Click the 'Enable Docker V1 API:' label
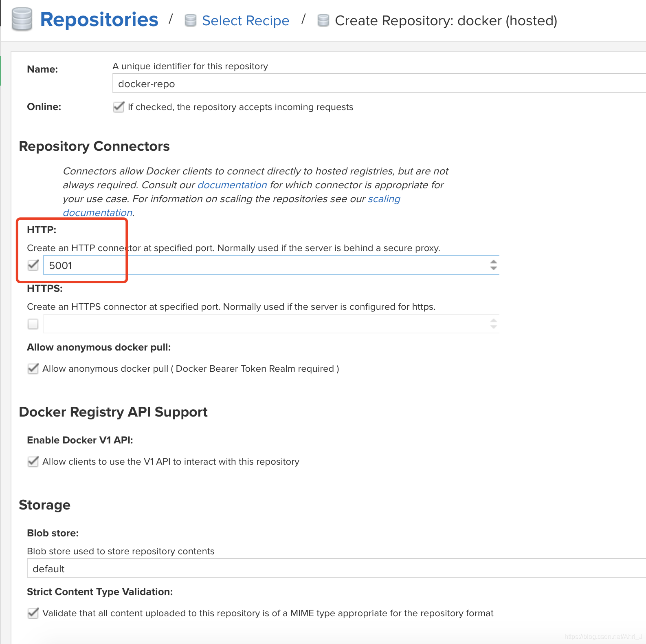This screenshot has height=644, width=646. tap(80, 440)
